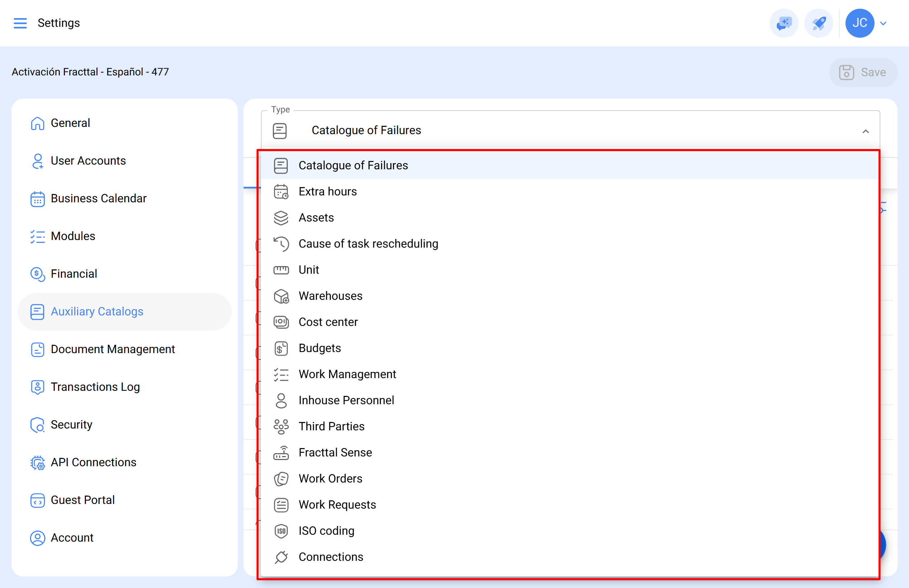The image size is (909, 588).
Task: Expand the user profile chevron
Action: tap(883, 23)
